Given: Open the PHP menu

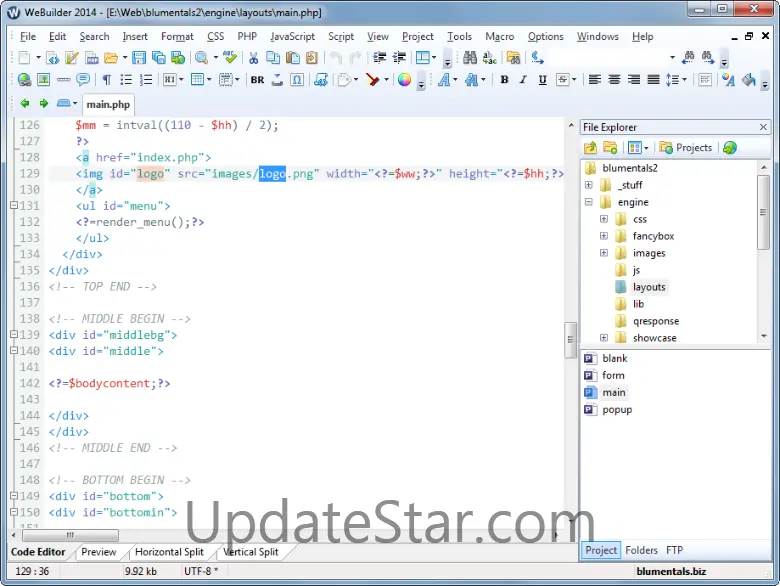Looking at the screenshot, I should click(x=247, y=36).
